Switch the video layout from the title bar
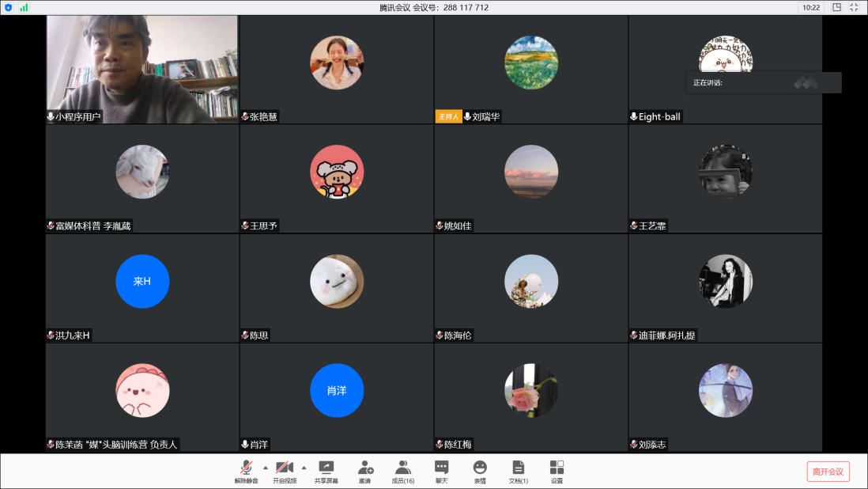Viewport: 868px width, 489px height. [x=836, y=7]
